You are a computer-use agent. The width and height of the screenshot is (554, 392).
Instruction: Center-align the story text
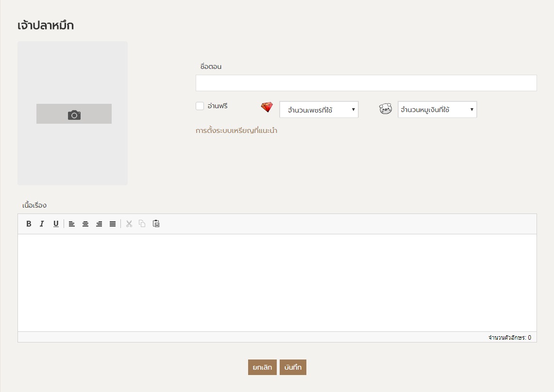click(85, 224)
